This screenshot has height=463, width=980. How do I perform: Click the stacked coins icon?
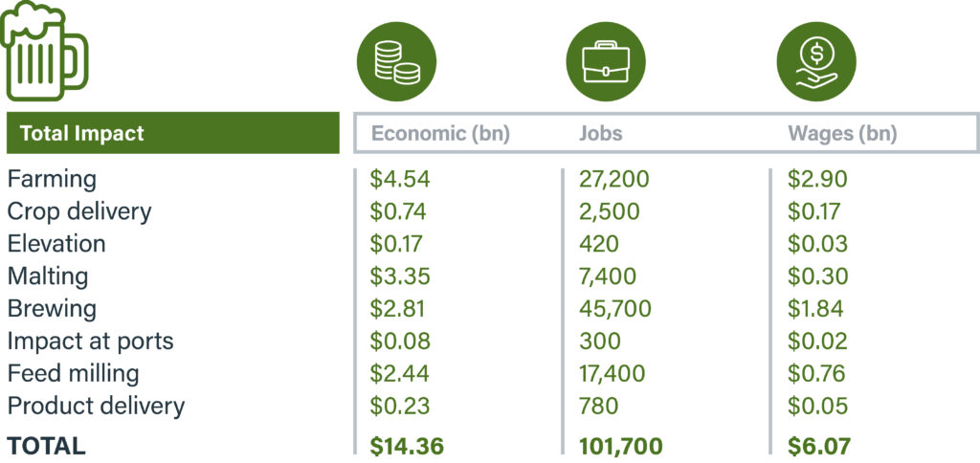396,61
